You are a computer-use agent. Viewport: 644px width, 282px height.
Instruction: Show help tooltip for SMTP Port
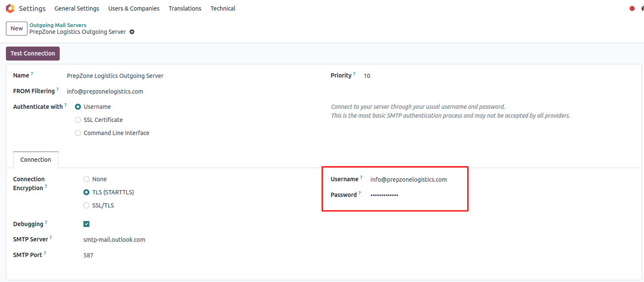click(x=45, y=253)
